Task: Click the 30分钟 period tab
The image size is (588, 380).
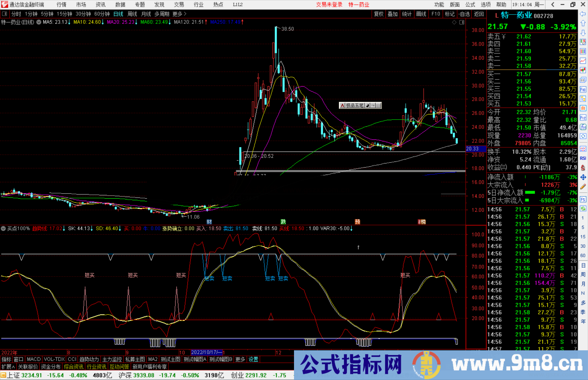Action: tap(83, 14)
